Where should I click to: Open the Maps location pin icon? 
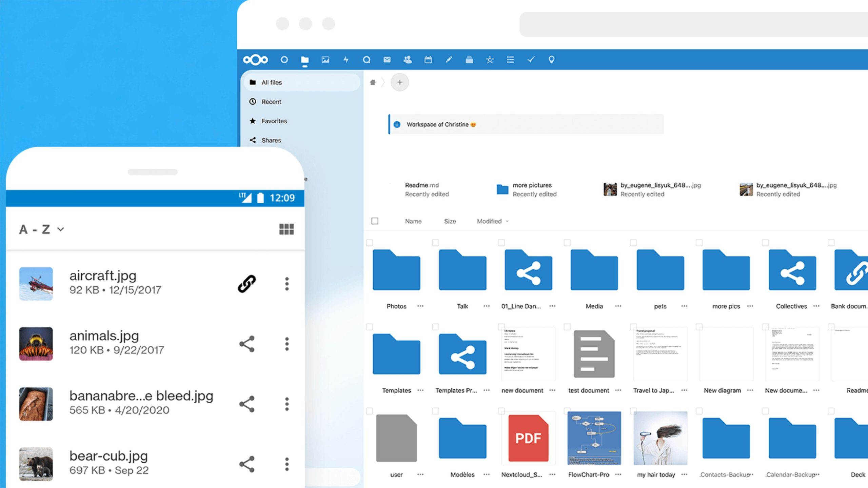551,60
